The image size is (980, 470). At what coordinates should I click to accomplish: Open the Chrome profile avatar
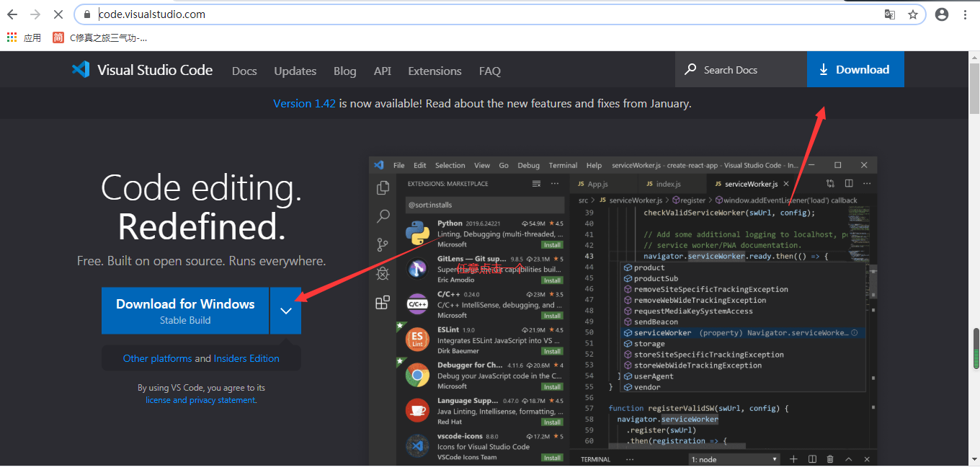tap(942, 14)
